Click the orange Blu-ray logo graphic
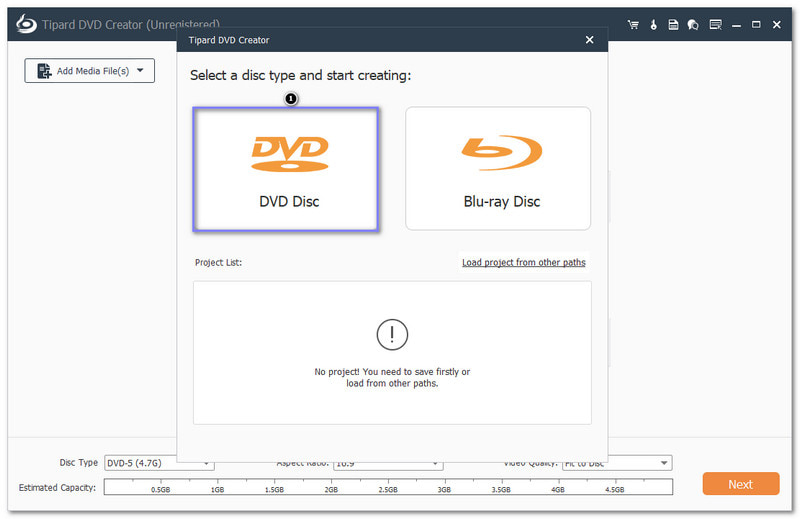 (502, 152)
